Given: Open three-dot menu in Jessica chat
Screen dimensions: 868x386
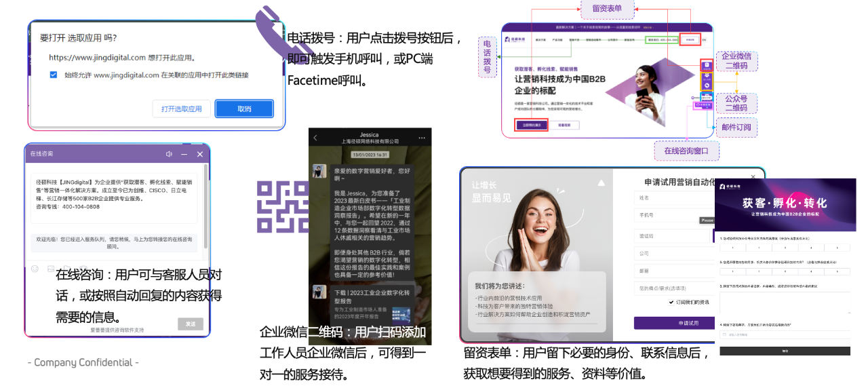Looking at the screenshot, I should pyautogui.click(x=421, y=138).
